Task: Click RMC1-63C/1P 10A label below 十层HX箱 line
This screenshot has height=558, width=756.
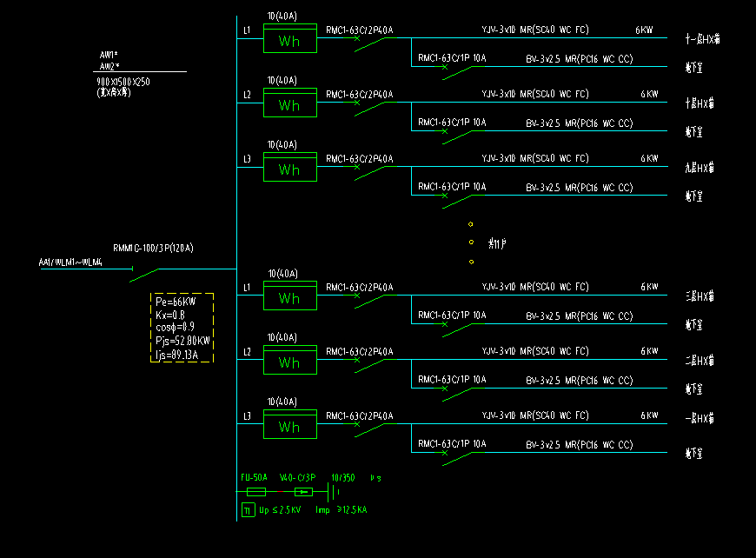Action: [452, 123]
